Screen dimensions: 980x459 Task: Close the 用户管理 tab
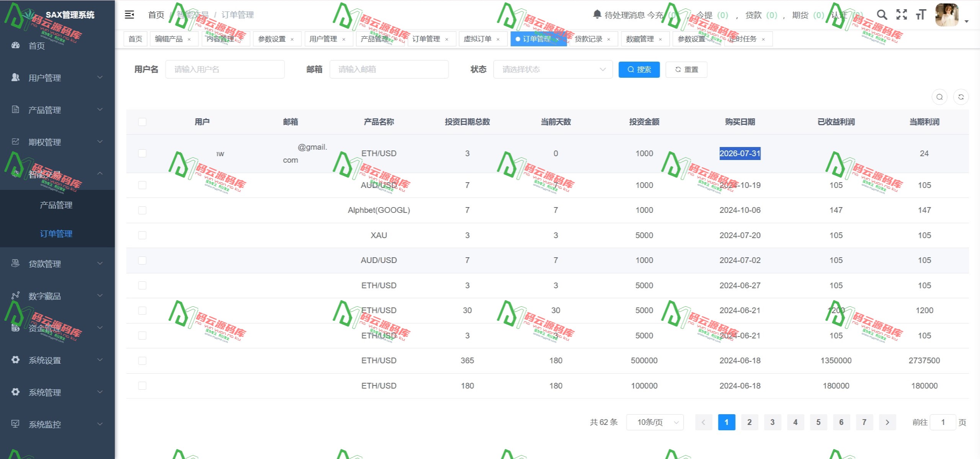(x=344, y=39)
